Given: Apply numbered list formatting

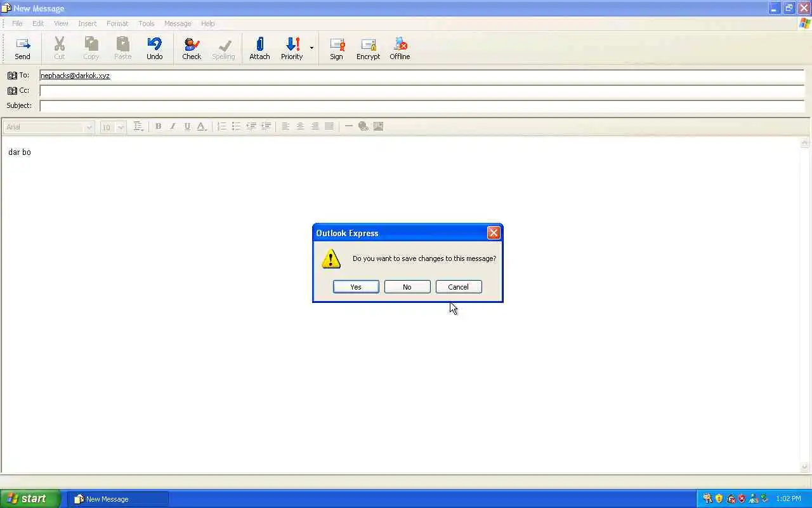Looking at the screenshot, I should (x=221, y=126).
